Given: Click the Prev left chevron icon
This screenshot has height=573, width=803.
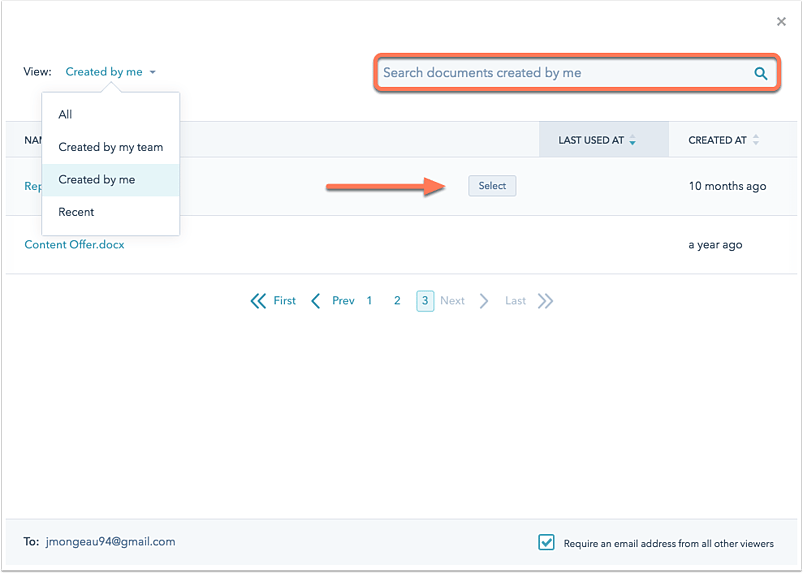Looking at the screenshot, I should coord(315,301).
